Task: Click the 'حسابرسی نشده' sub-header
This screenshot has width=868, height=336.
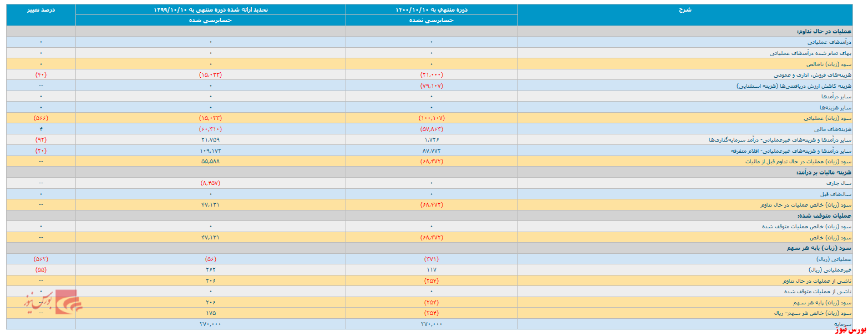Action: click(x=432, y=20)
